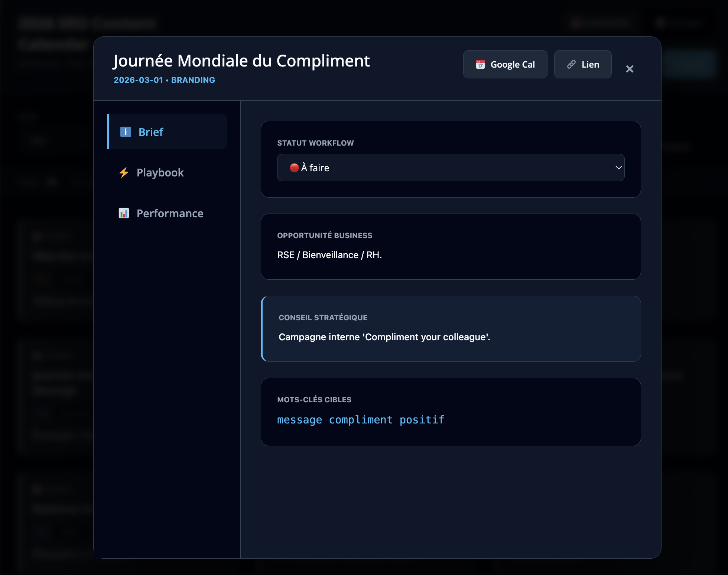The height and width of the screenshot is (575, 728).
Task: Click the 2026-03-01 Branding date label
Action: 164,80
